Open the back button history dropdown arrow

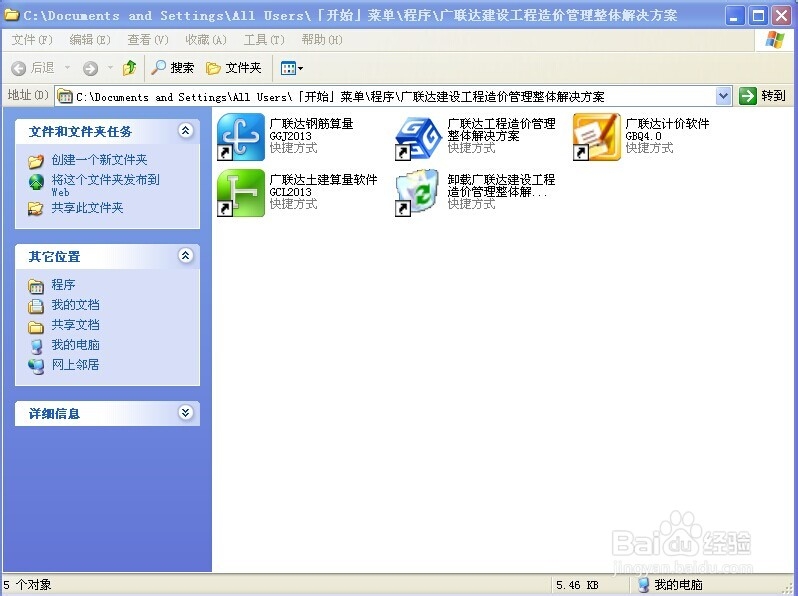tap(67, 68)
